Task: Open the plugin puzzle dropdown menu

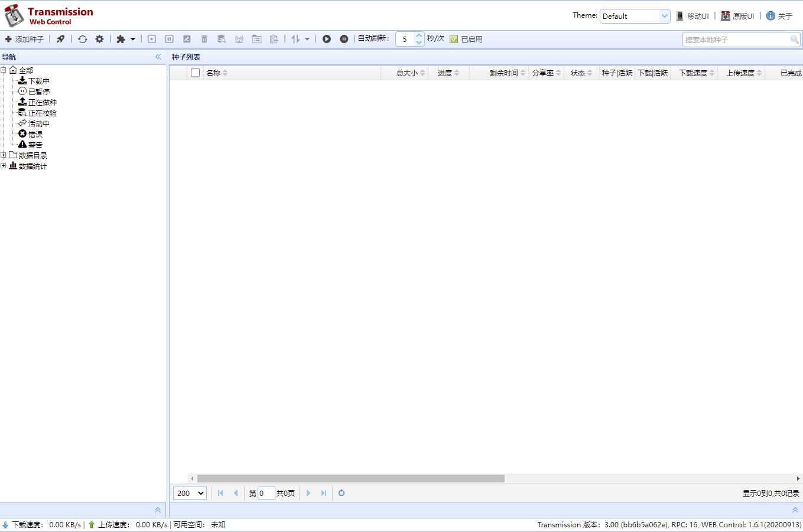Action: 125,39
